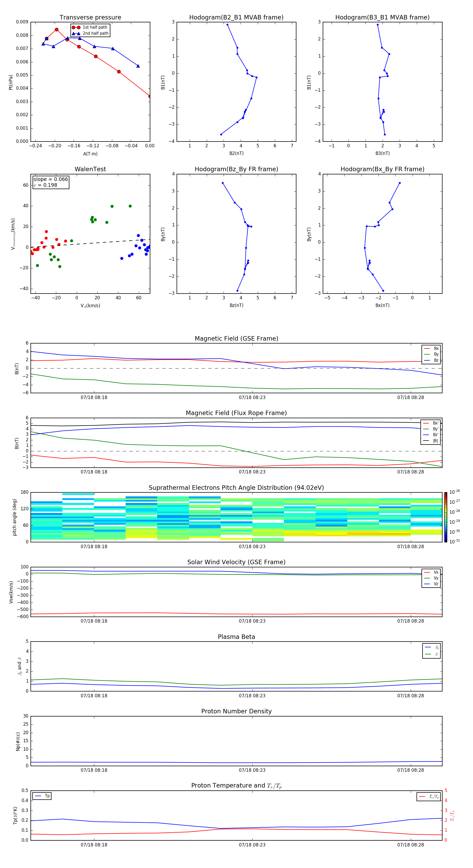Click 'Bx(nT)' axis label under hodogram
The height and width of the screenshot is (868, 473).
382,305
